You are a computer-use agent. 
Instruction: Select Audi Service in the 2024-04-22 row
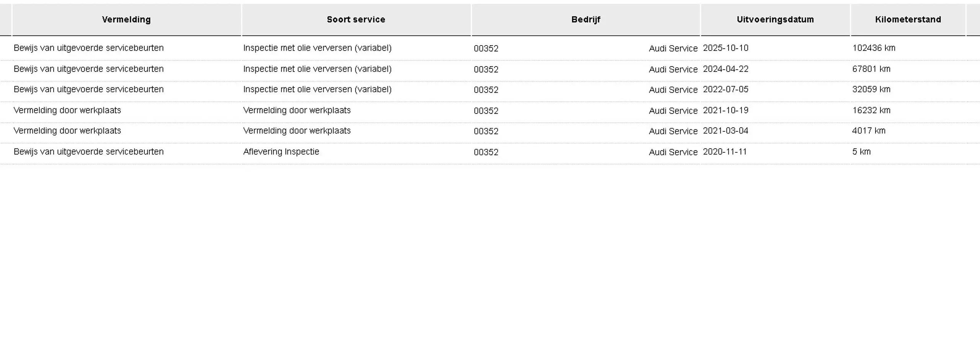(673, 70)
